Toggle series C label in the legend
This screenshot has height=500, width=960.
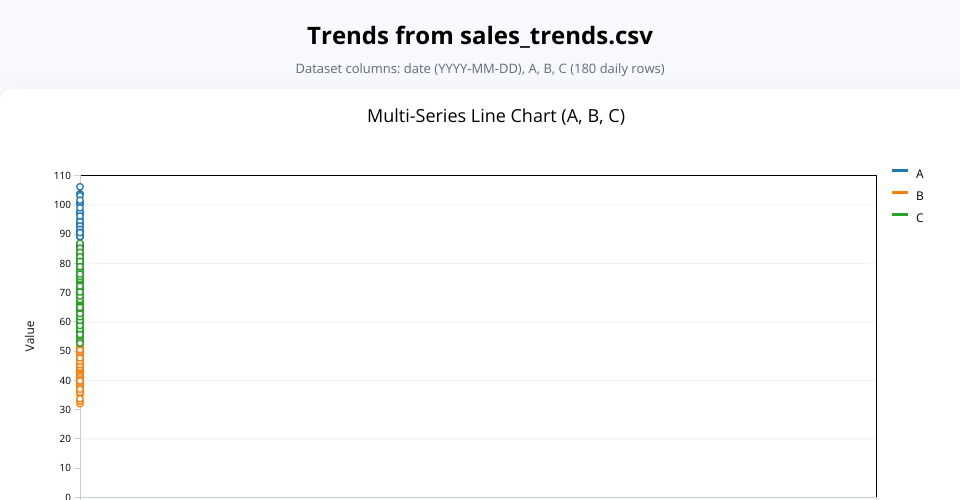click(x=919, y=217)
